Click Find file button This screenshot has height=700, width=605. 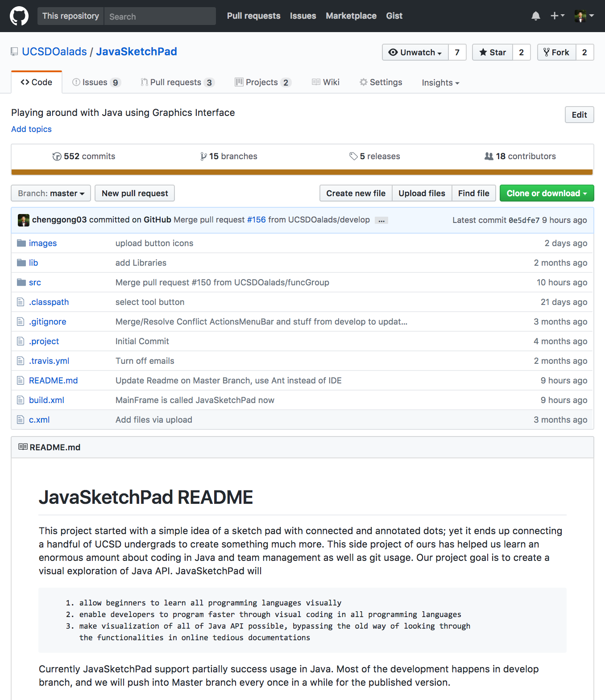[x=474, y=193]
